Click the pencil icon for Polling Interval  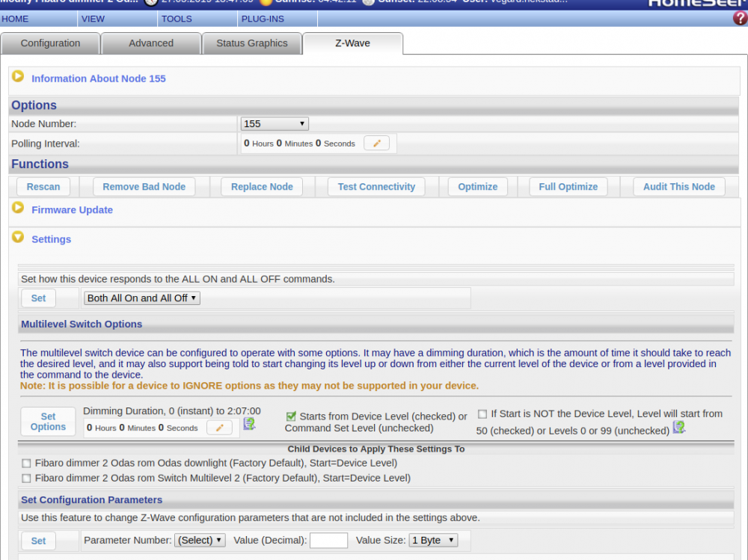(376, 144)
